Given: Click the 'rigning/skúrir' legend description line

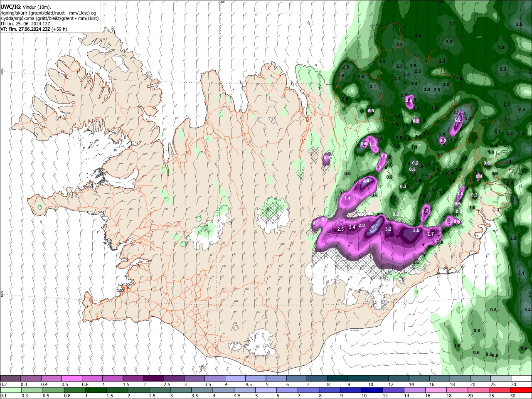Looking at the screenshot, I should [x=49, y=13].
